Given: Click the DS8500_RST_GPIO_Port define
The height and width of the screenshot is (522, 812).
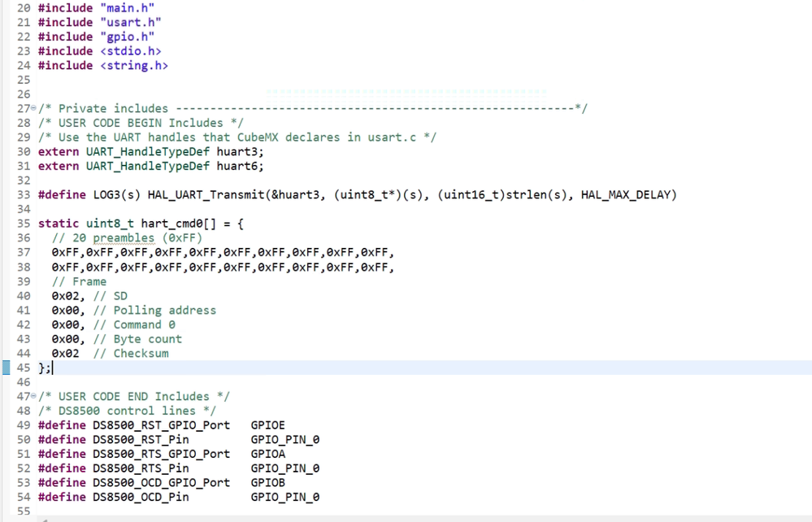Looking at the screenshot, I should [161, 426].
